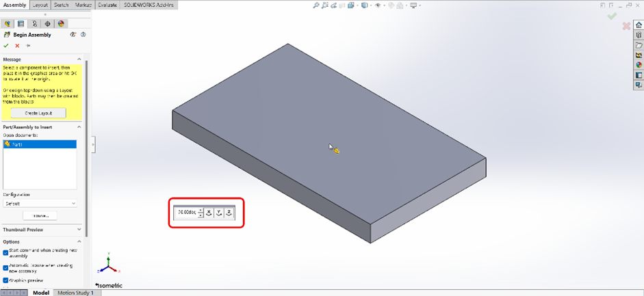The height and width of the screenshot is (296, 644).
Task: Open the Motion Study 1 tab
Action: click(x=75, y=293)
